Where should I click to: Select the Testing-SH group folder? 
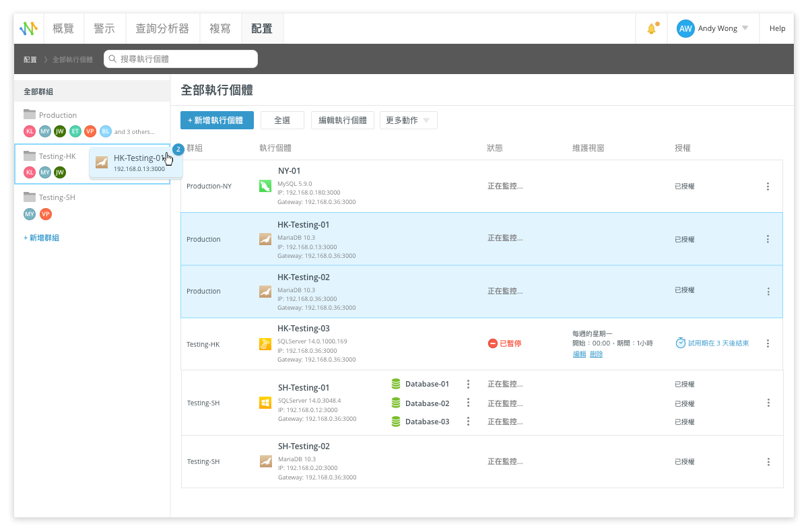coord(57,197)
